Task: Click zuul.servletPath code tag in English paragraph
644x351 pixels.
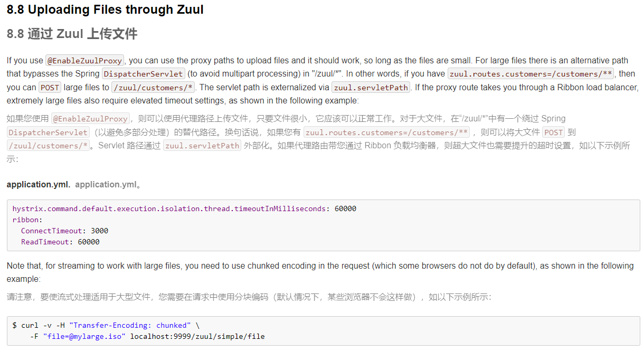Action: pyautogui.click(x=371, y=88)
